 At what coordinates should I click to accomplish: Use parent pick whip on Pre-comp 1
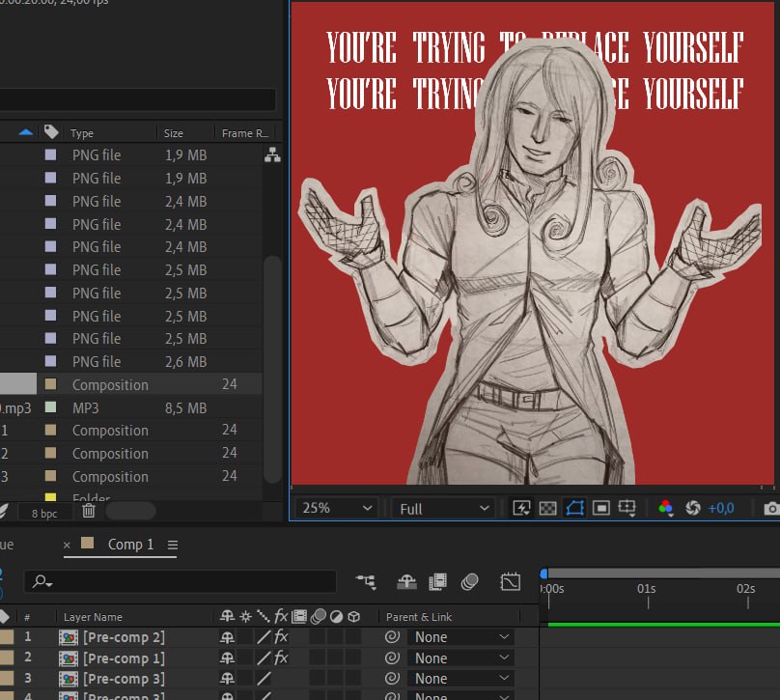(392, 658)
